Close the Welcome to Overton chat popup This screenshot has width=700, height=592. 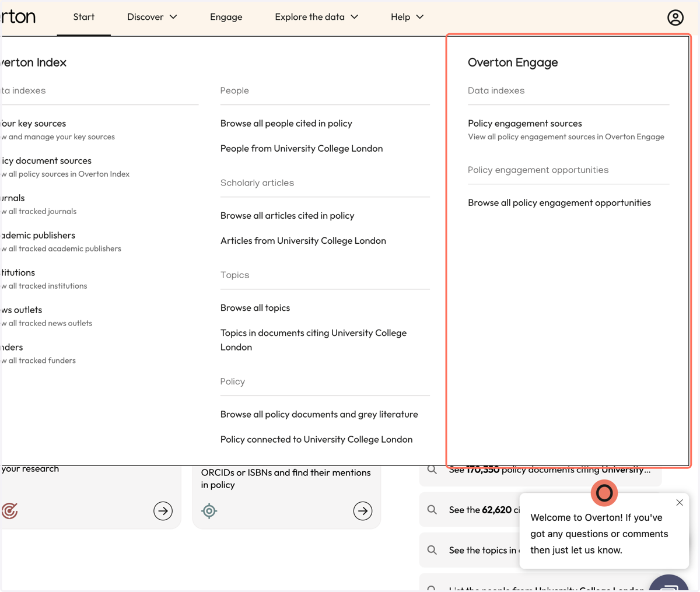coord(680,502)
